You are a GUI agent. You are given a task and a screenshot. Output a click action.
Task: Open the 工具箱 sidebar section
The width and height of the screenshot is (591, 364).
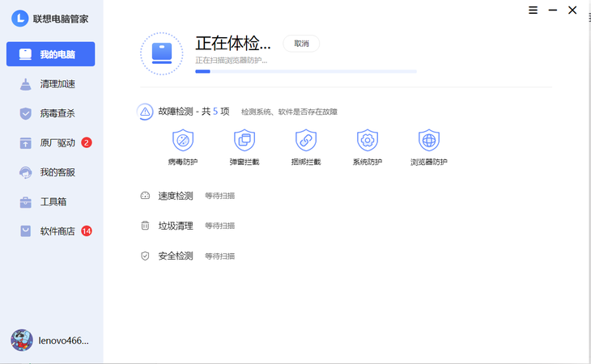pos(50,201)
